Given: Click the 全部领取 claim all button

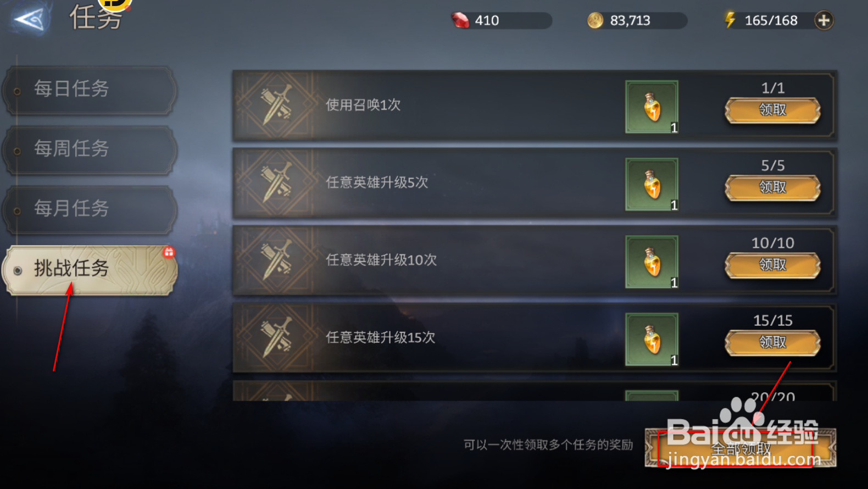Looking at the screenshot, I should (741, 448).
